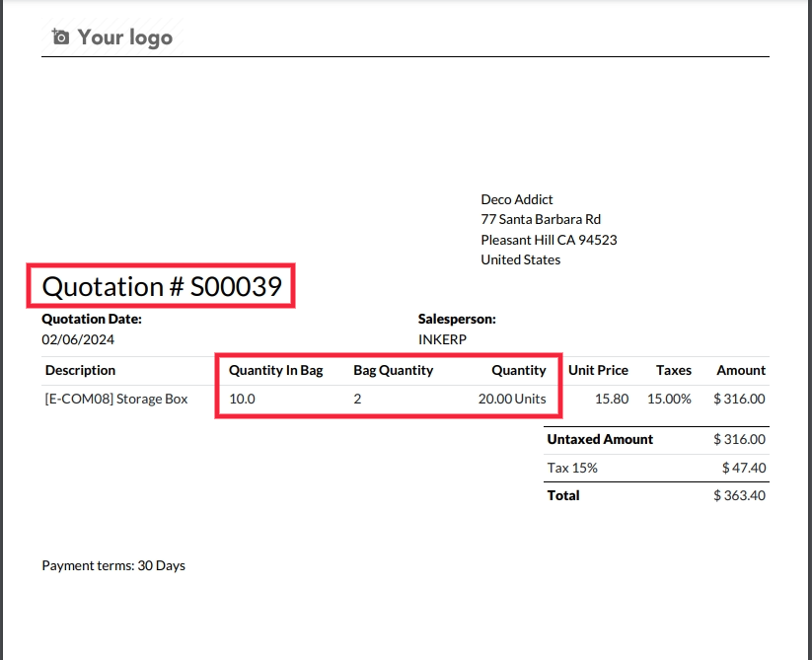Click the Description column header
This screenshot has height=660, width=812.
(x=80, y=370)
